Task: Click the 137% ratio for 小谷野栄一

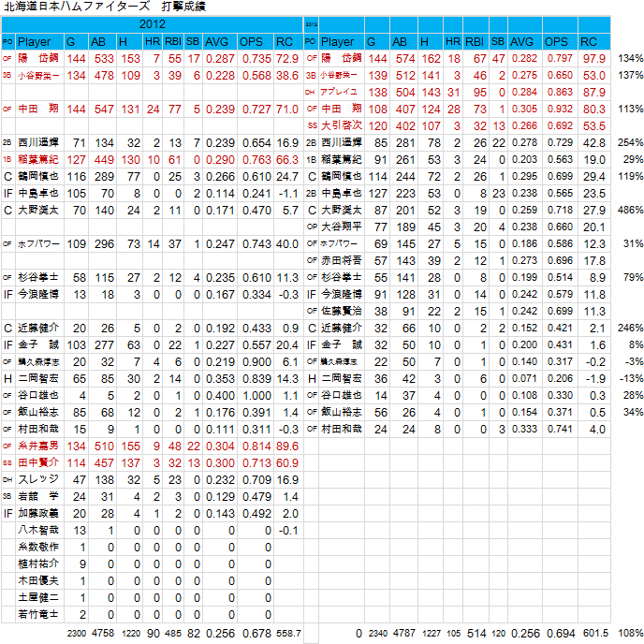Action: [x=630, y=75]
